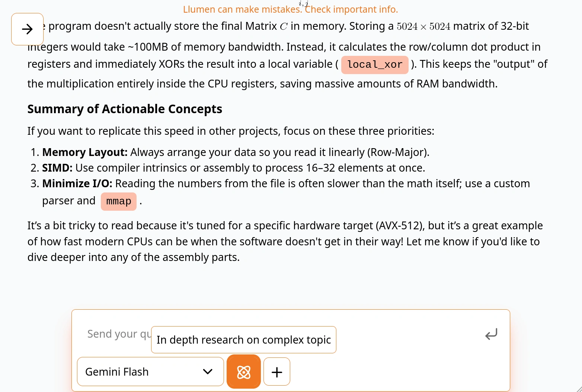The height and width of the screenshot is (392, 582).
Task: Click the local_xor inline code snippet
Action: pos(375,65)
